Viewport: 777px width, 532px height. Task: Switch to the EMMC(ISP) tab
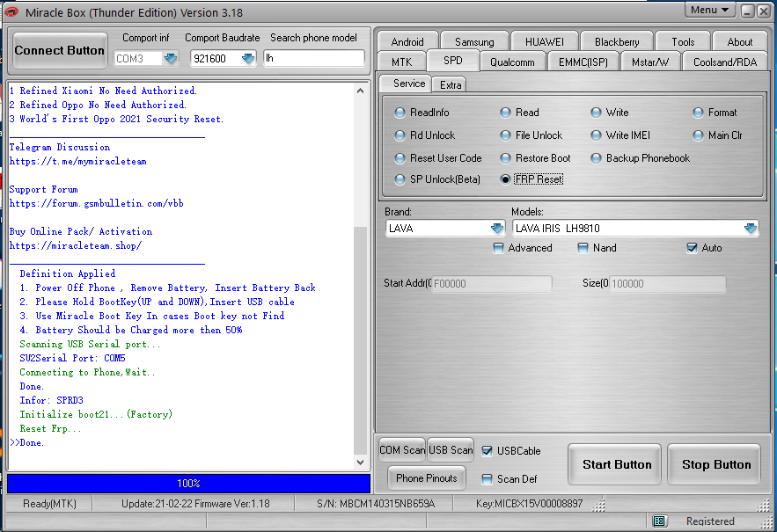(x=583, y=62)
